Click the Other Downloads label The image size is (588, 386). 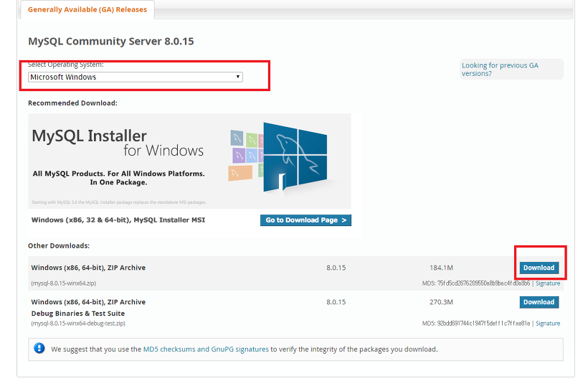point(59,245)
